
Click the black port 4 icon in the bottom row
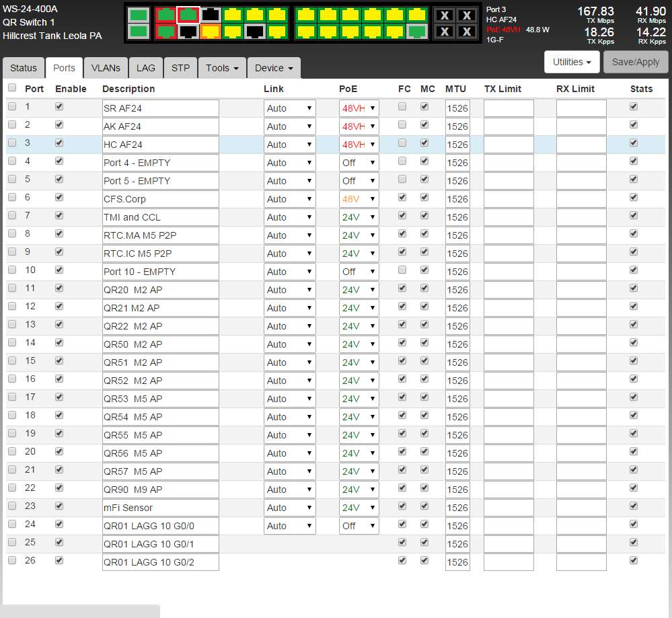pyautogui.click(x=188, y=31)
